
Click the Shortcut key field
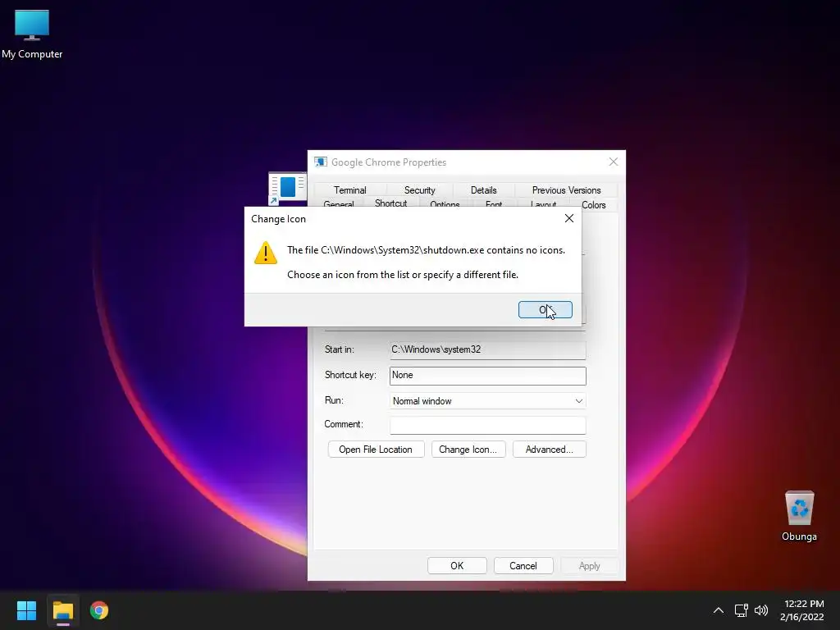(487, 376)
